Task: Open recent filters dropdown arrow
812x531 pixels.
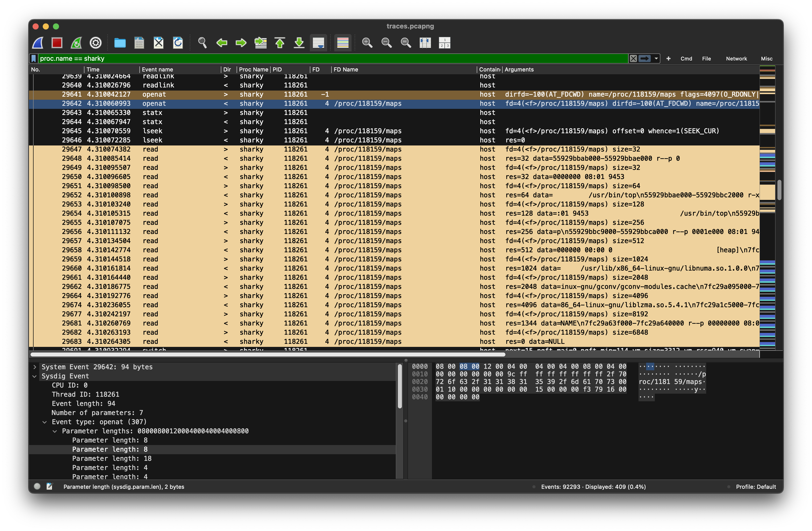Action: [656, 59]
